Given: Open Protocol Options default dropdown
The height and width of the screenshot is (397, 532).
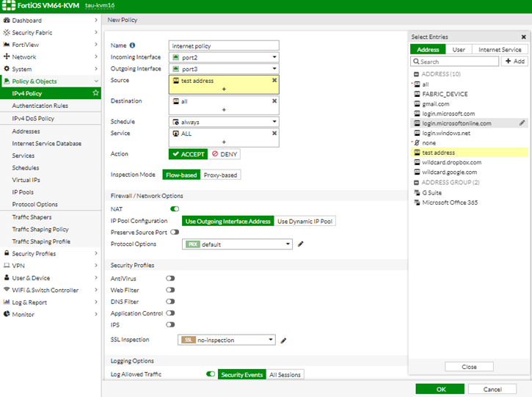Looking at the screenshot, I should click(x=237, y=244).
